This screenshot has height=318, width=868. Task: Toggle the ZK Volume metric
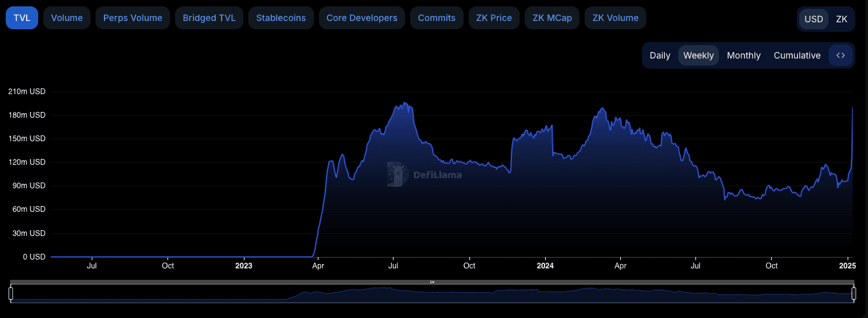tap(615, 18)
